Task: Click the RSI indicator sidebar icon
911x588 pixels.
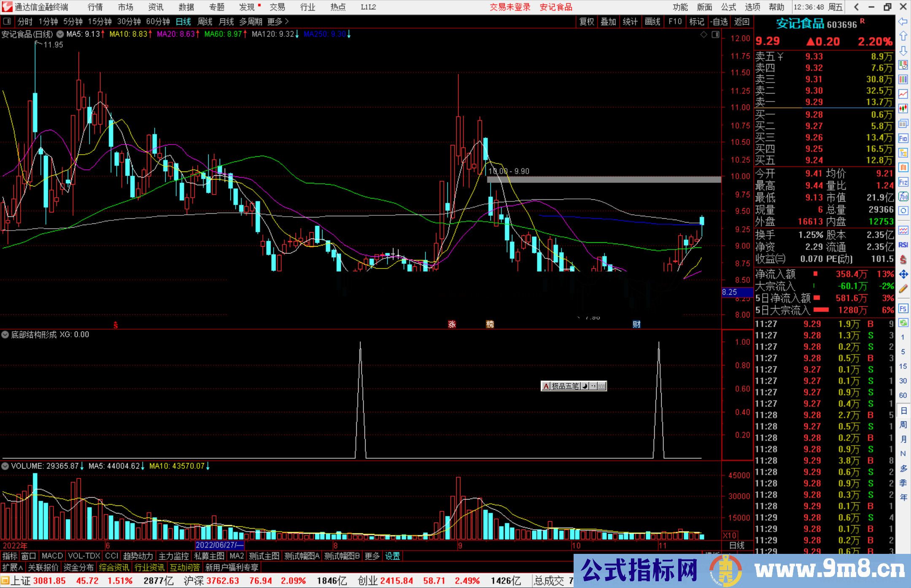Action: 903,245
